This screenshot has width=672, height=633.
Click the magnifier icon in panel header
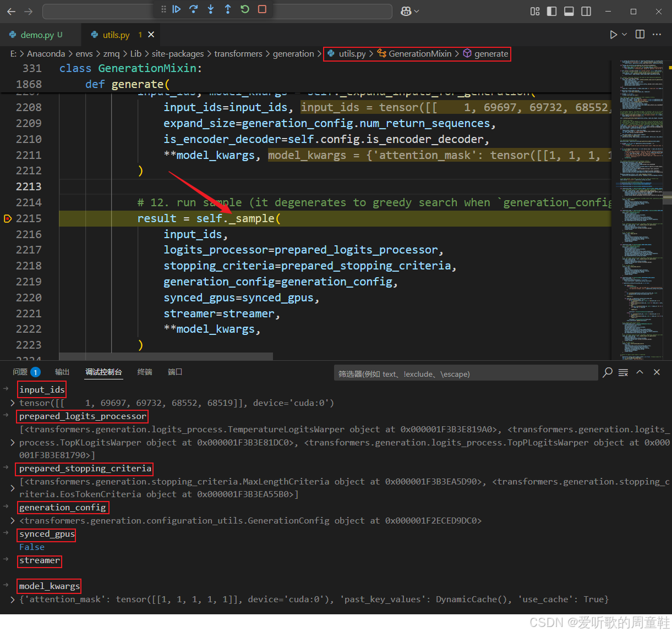click(x=608, y=372)
